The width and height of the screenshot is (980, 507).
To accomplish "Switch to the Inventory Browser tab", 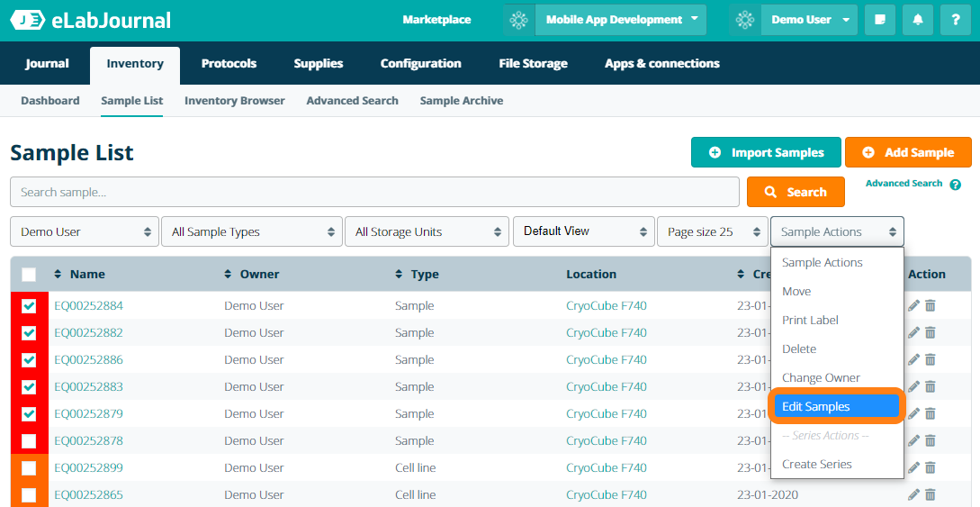I will 234,101.
